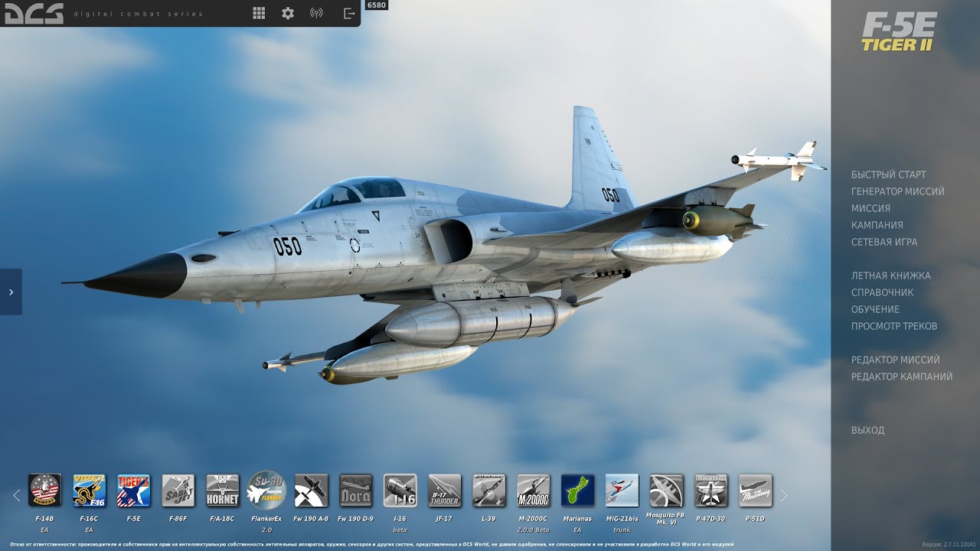Open РЕДАКТОР МИССИЙ mission editor

pos(896,360)
